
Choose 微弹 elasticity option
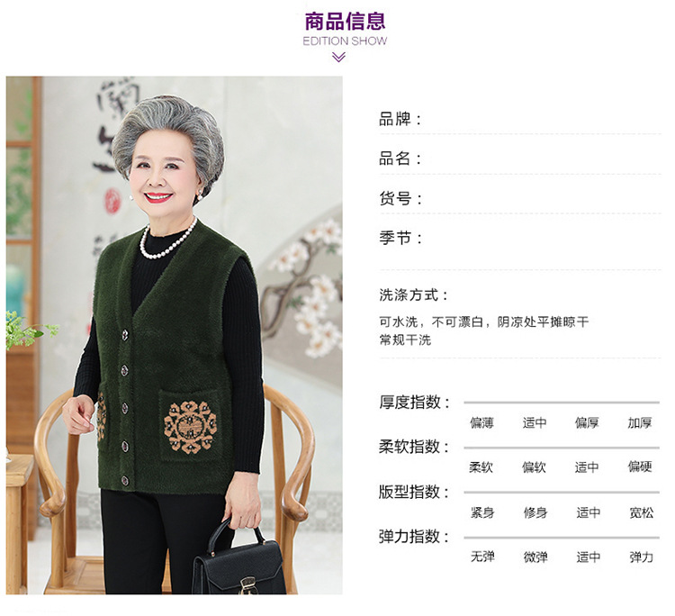point(535,557)
